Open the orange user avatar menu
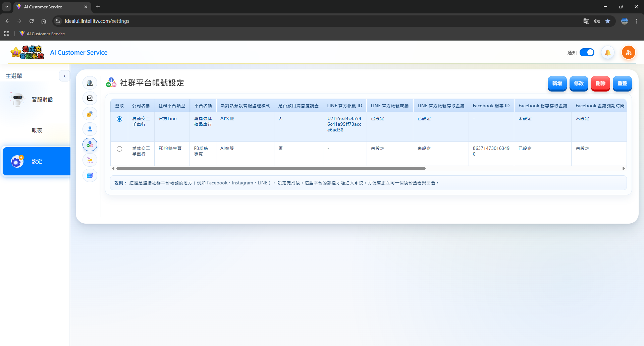Screen dimensions: 644x346 (x=628, y=53)
